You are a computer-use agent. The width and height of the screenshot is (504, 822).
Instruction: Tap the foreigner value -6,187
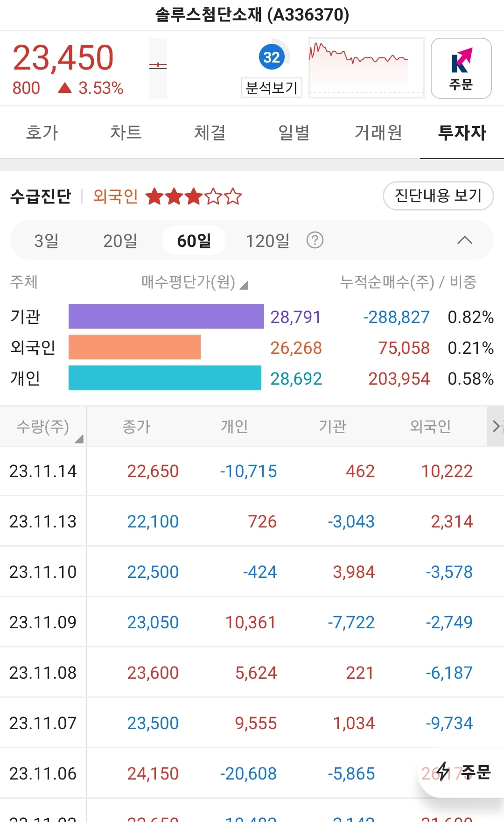coord(449,673)
